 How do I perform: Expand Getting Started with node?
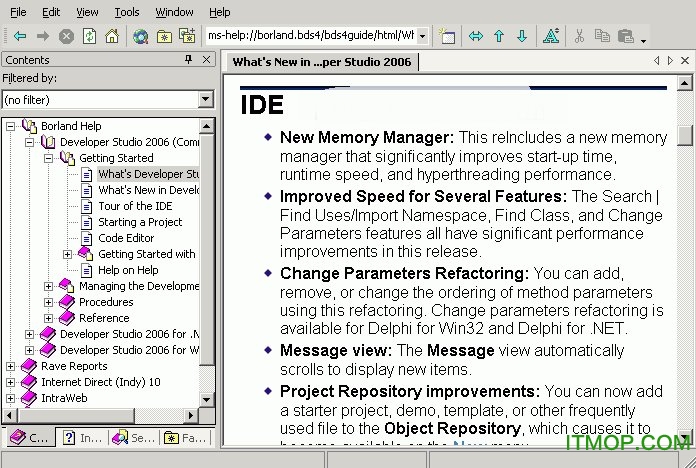[67, 254]
